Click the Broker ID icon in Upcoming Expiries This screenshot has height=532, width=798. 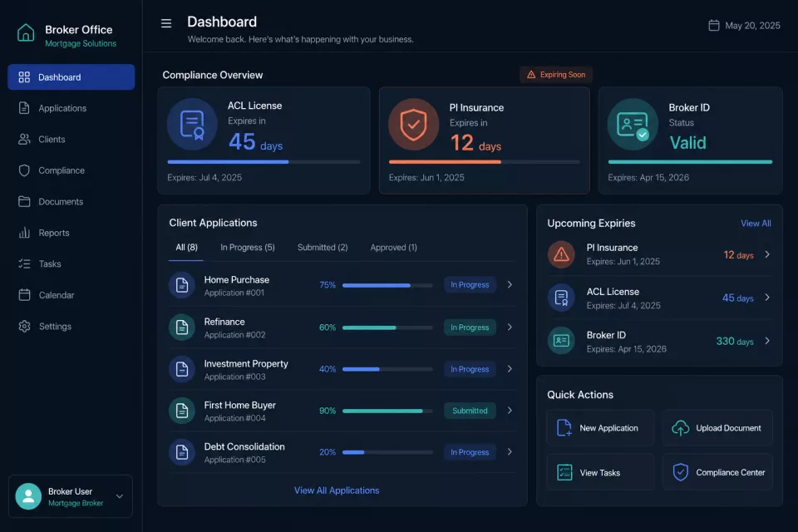pos(561,341)
